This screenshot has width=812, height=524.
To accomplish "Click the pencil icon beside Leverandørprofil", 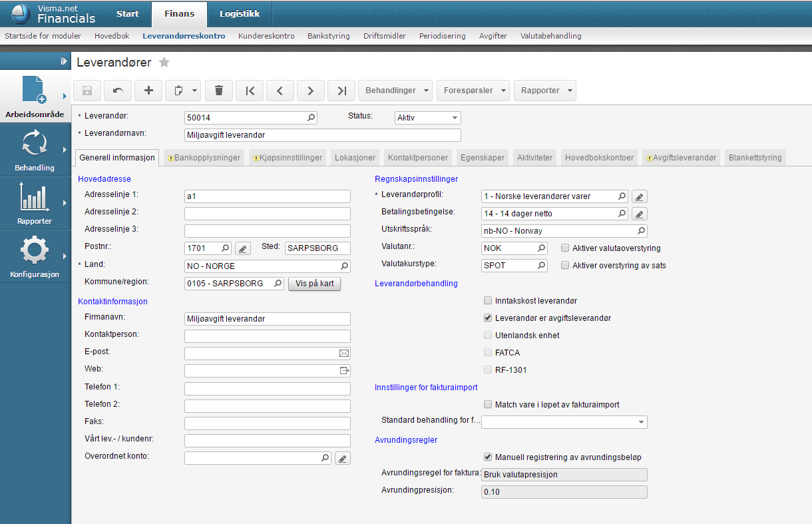I will coord(639,196).
